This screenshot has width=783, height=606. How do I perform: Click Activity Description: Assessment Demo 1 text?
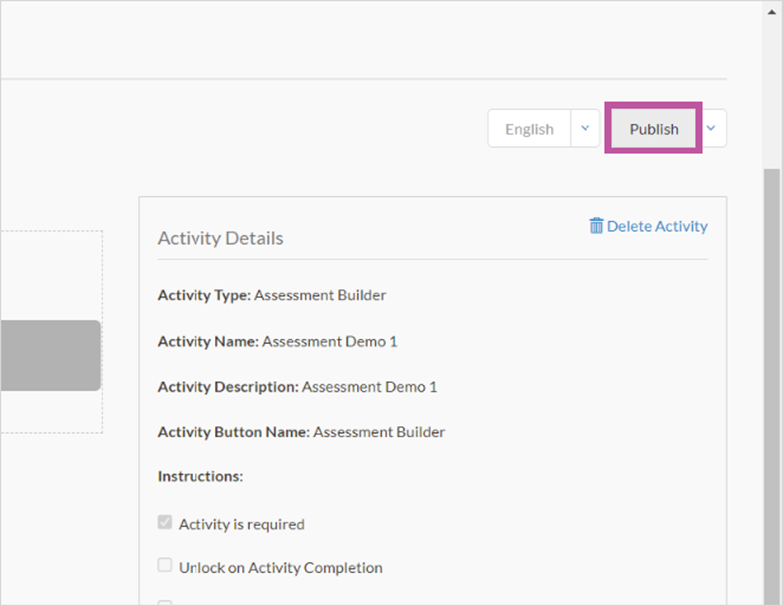coord(298,387)
